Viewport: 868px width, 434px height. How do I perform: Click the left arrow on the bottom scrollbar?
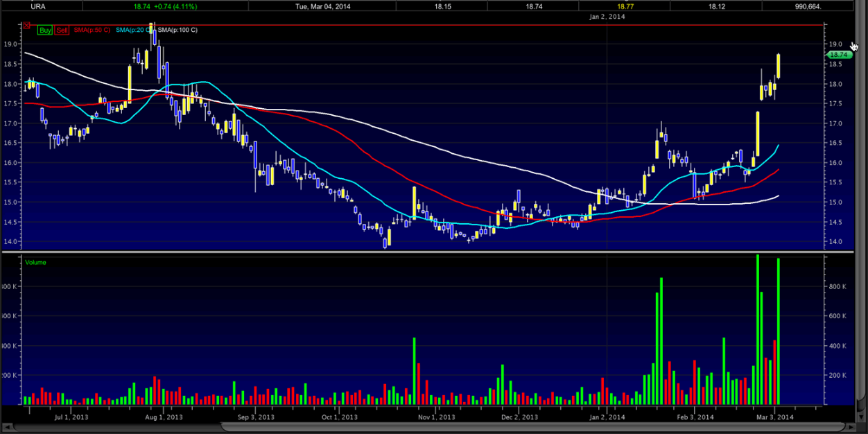pyautogui.click(x=6, y=428)
